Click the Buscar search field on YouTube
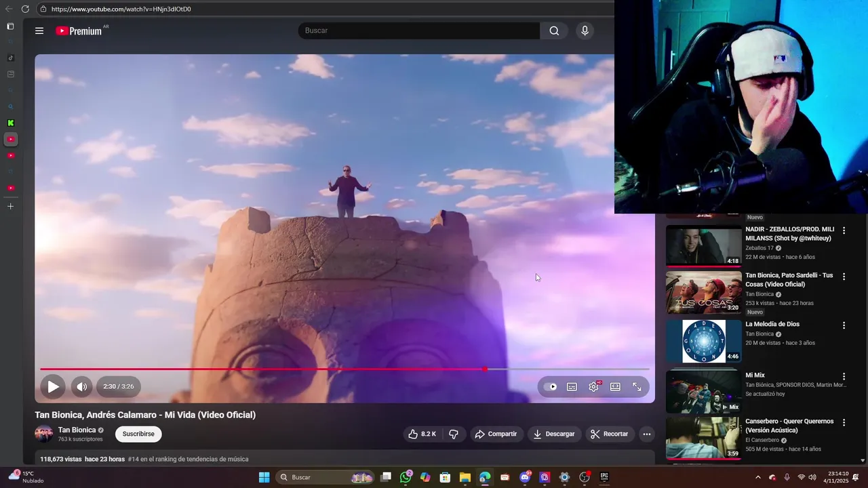868x488 pixels. tap(418, 30)
